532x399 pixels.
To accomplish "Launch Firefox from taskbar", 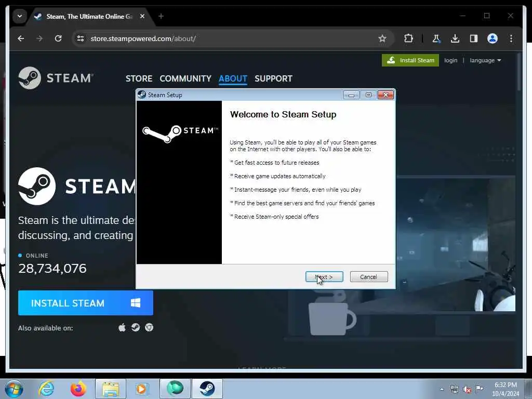I will pyautogui.click(x=78, y=389).
